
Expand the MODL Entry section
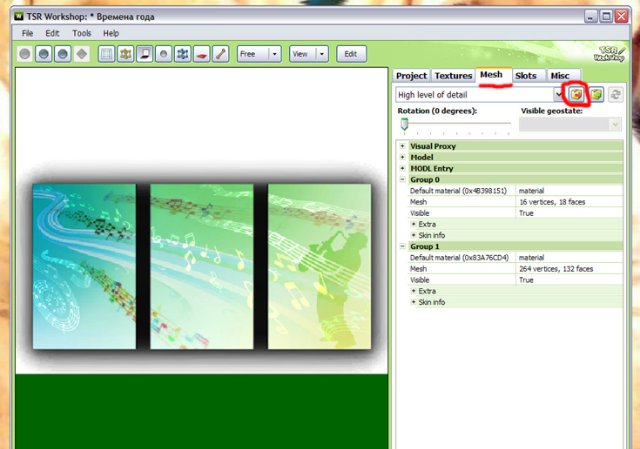[403, 168]
